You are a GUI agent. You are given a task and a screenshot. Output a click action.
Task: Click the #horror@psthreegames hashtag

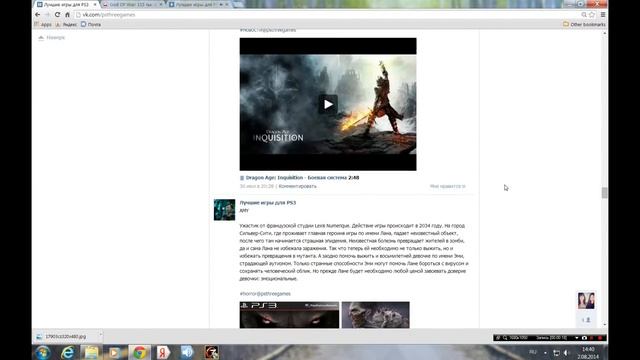265,293
